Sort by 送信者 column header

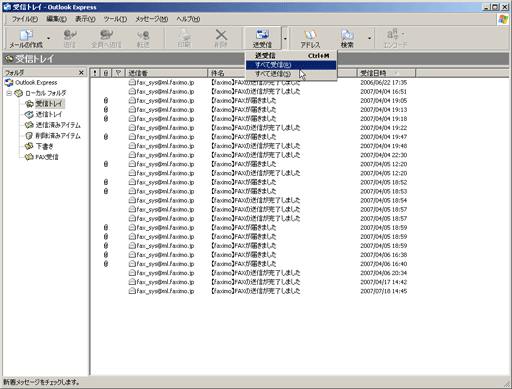tap(166, 73)
